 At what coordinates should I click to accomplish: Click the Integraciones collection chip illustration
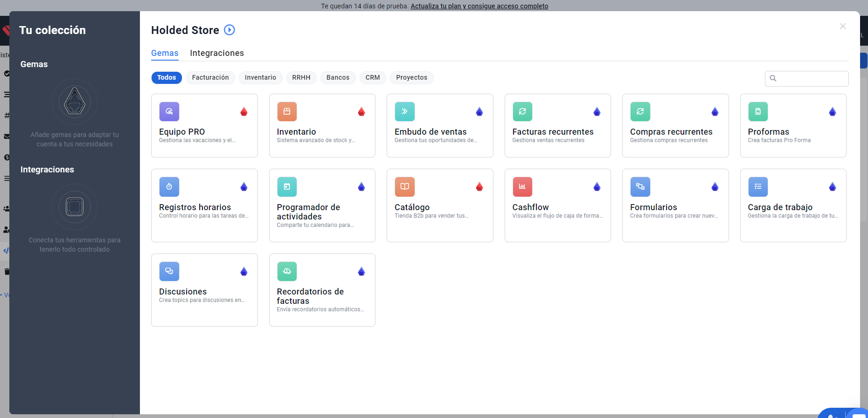pyautogui.click(x=75, y=207)
